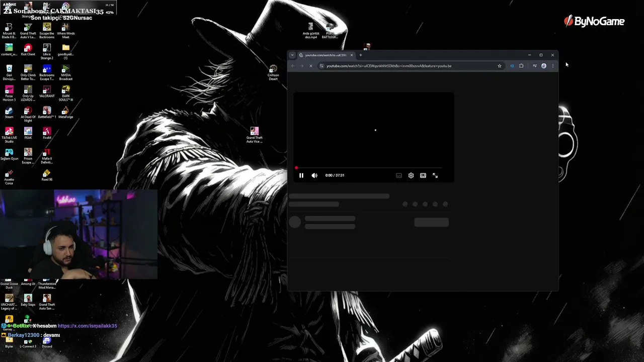Screen dimensions: 644x362
Task: Close the youtube.com tab
Action: pos(352,55)
